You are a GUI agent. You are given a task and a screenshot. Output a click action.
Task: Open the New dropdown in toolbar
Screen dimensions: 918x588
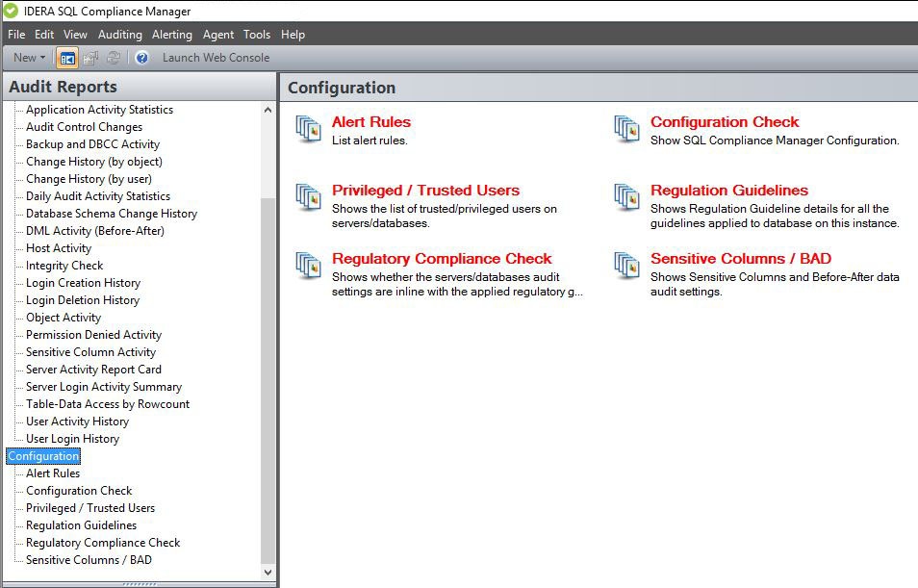click(x=29, y=58)
